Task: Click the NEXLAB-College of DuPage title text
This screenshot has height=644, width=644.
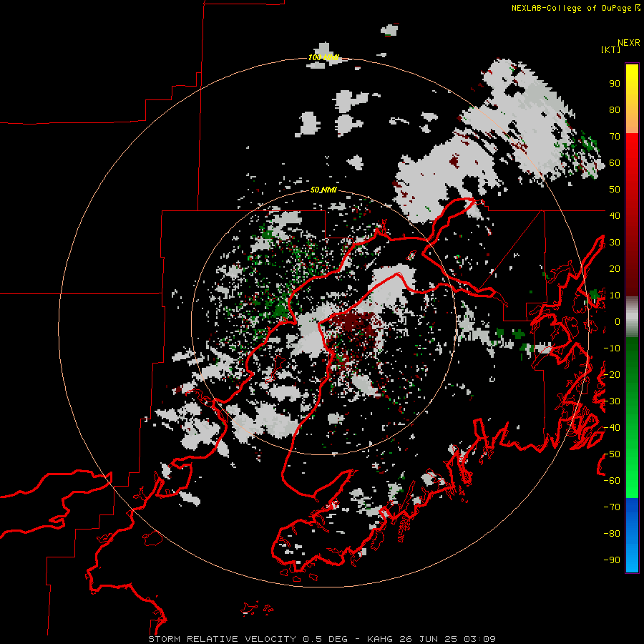Action: click(x=571, y=8)
